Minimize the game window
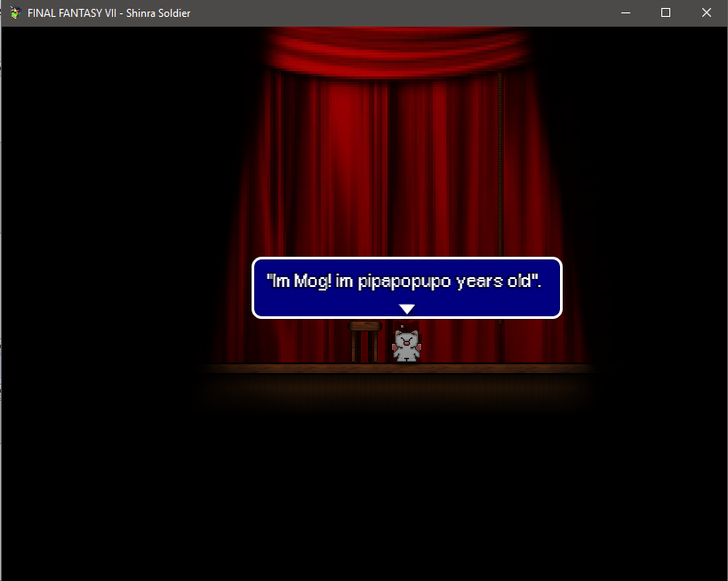This screenshot has width=728, height=581. (x=626, y=13)
